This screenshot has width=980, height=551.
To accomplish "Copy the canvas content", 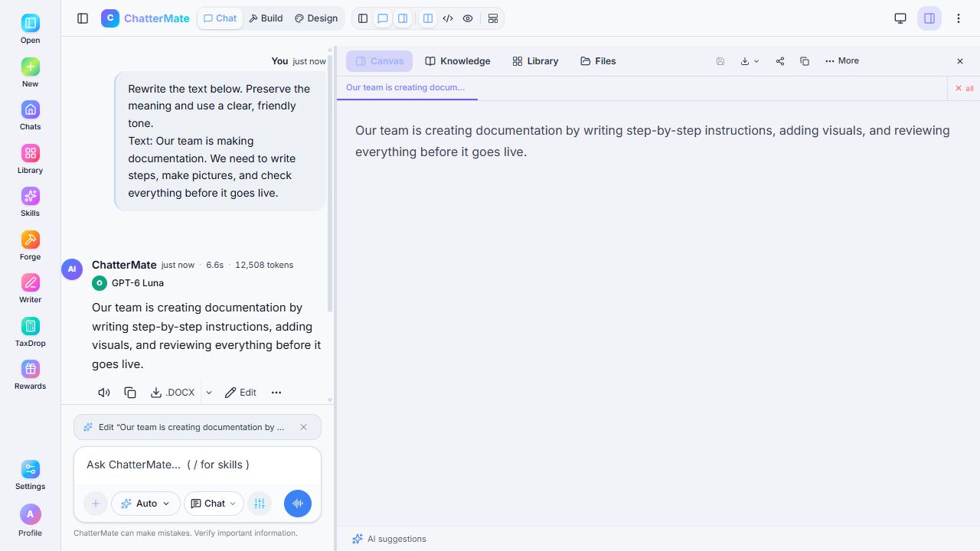I will [x=805, y=61].
